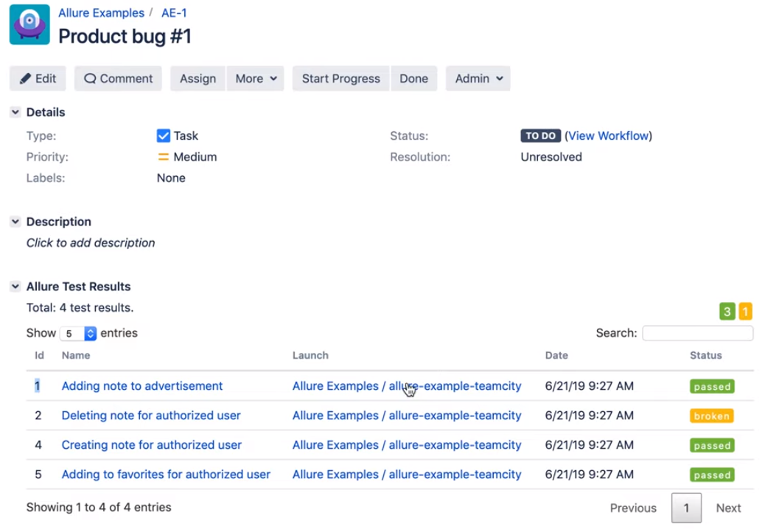
Task: Click the broken status badge
Action: click(711, 416)
